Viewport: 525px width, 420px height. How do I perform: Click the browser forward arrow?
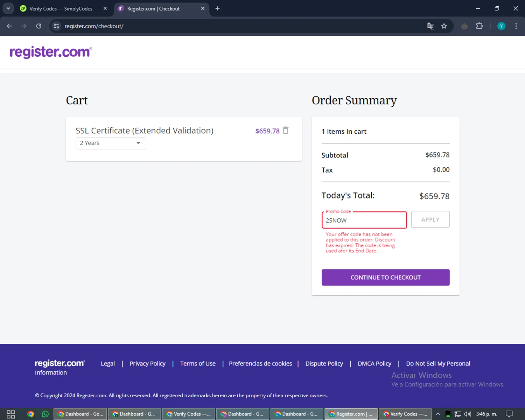click(x=24, y=26)
